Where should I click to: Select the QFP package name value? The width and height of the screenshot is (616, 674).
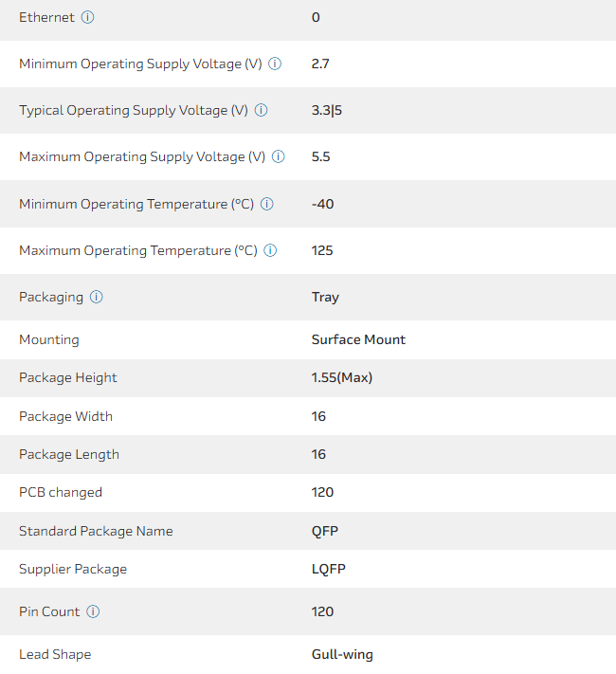pos(325,531)
